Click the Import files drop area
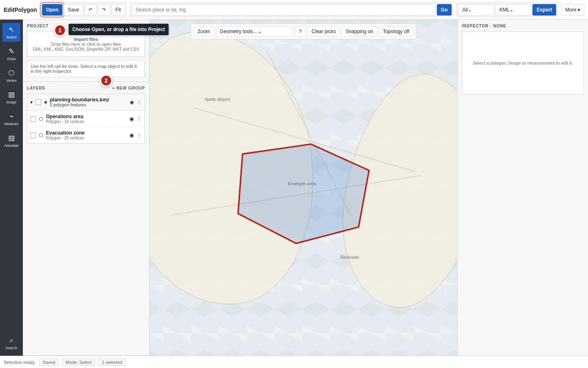 click(86, 44)
